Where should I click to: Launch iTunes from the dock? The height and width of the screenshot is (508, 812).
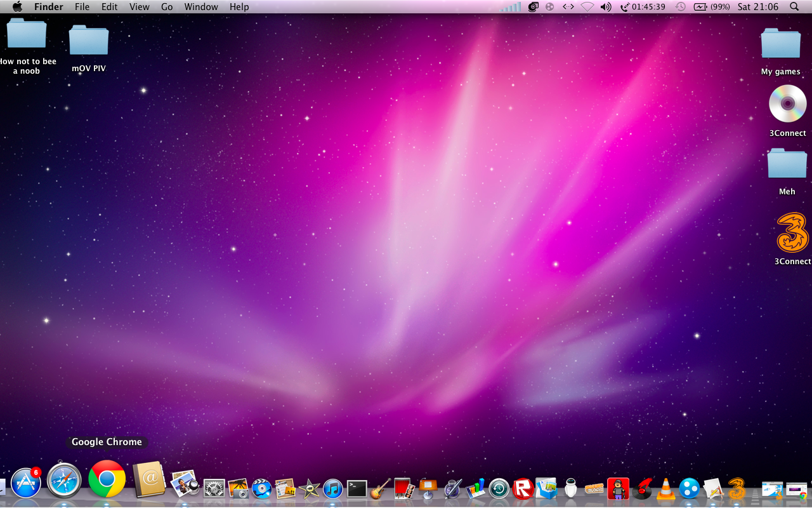(332, 488)
